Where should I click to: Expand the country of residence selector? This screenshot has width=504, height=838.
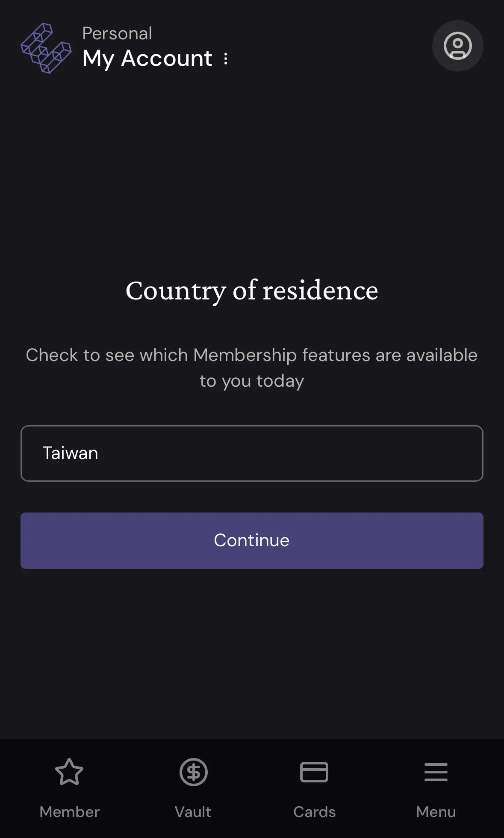click(x=252, y=453)
